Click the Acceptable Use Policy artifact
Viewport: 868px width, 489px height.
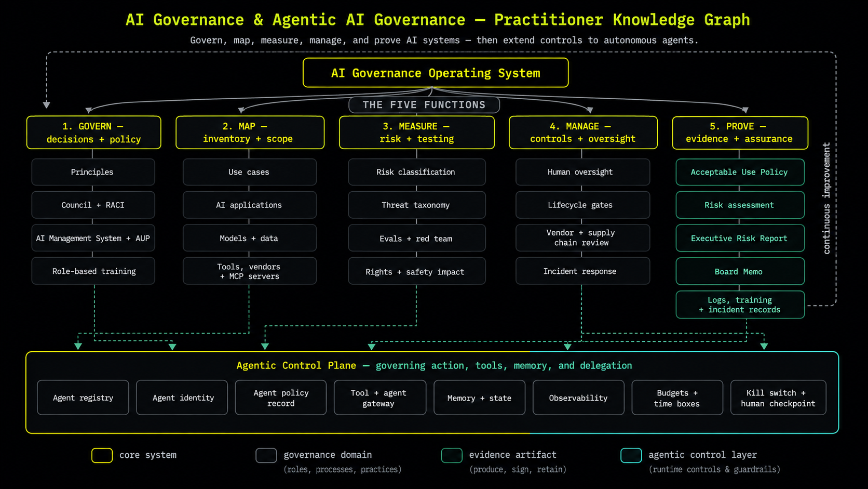(x=740, y=172)
